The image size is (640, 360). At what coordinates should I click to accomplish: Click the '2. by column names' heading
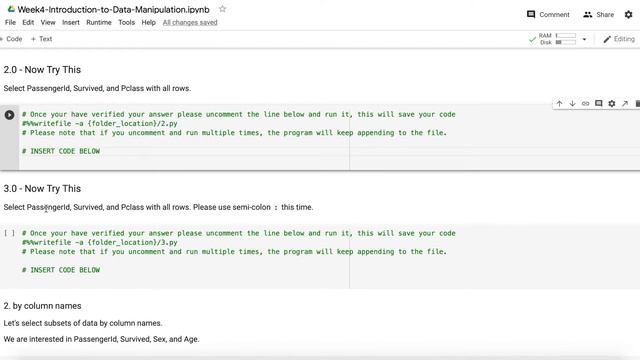[x=42, y=306]
